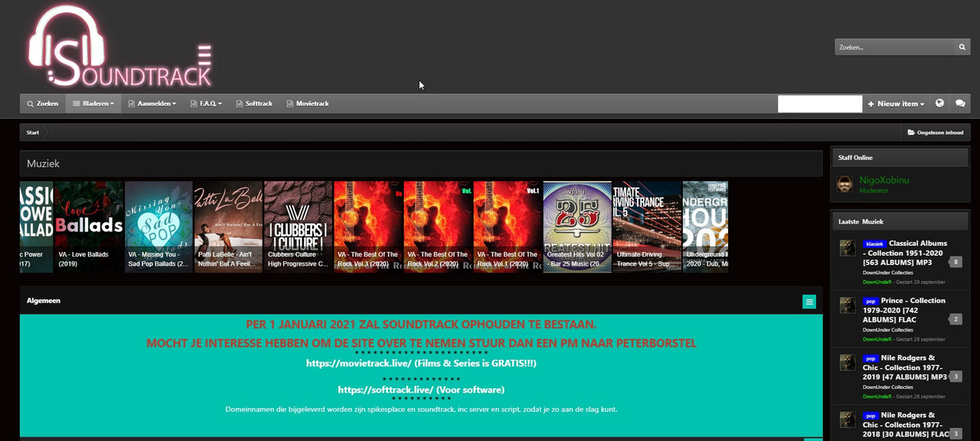Follow the https://softtrack.live/ link
This screenshot has height=441, width=980.
[385, 390]
